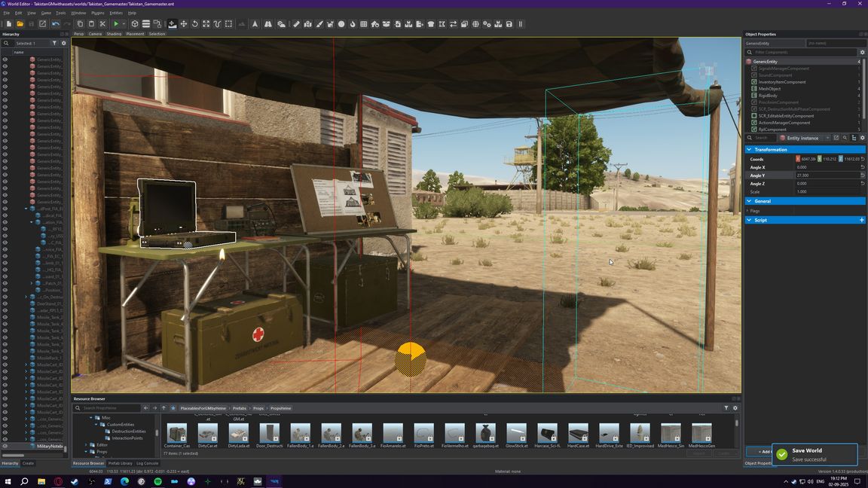Click the Resource Browser favorites star icon
Screen dimensions: 868x488
(173, 408)
